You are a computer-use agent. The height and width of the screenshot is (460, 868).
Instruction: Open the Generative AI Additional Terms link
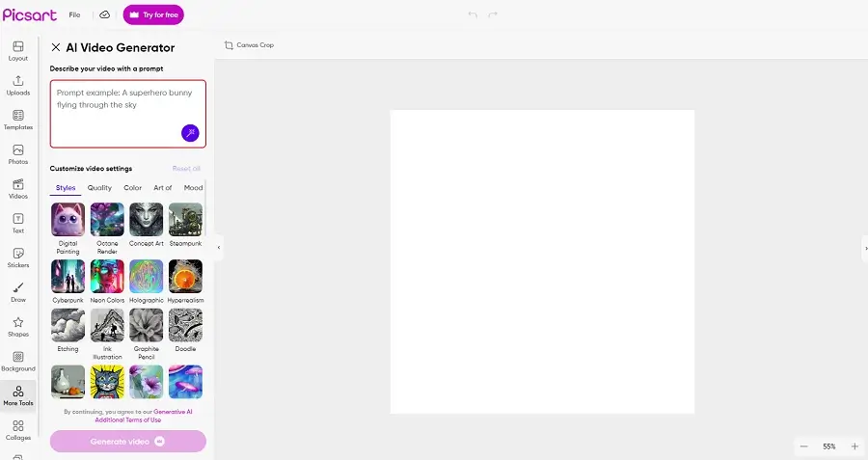[144, 416]
